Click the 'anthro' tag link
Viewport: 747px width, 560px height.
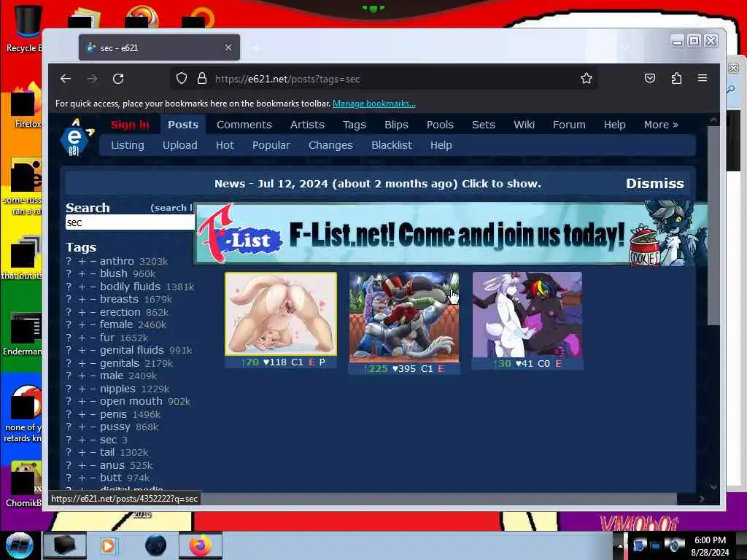(x=117, y=261)
